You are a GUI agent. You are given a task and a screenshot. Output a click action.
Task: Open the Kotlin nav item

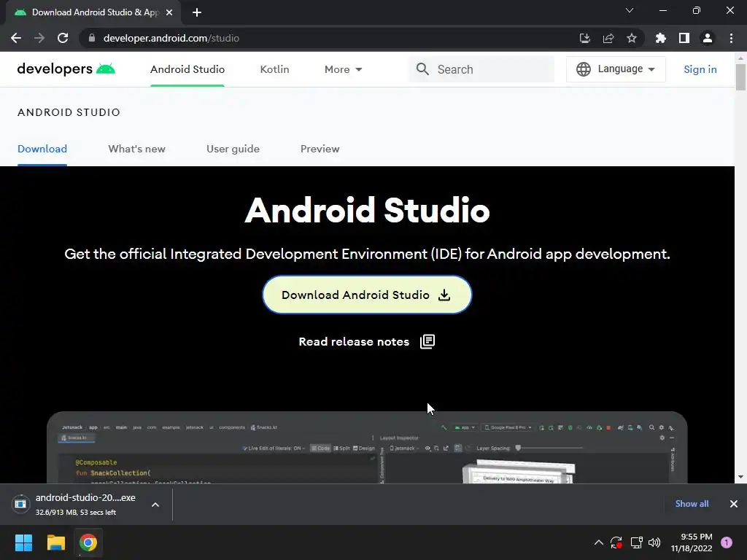point(274,69)
